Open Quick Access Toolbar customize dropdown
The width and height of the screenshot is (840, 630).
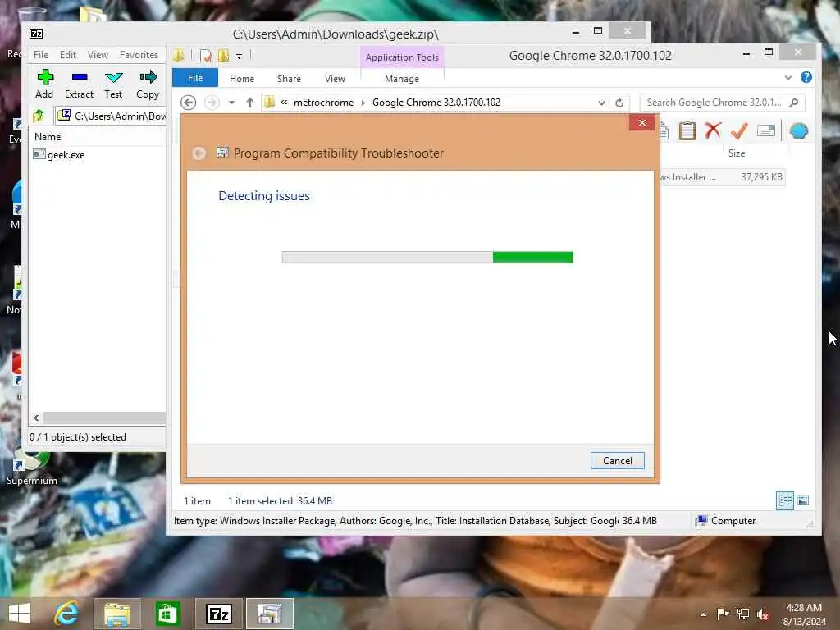coord(239,56)
